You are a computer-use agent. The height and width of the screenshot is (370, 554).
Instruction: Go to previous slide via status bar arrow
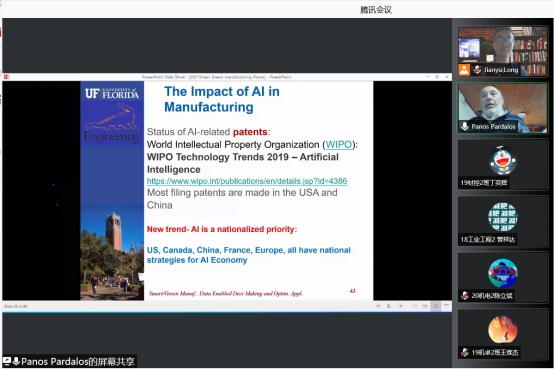(378, 306)
